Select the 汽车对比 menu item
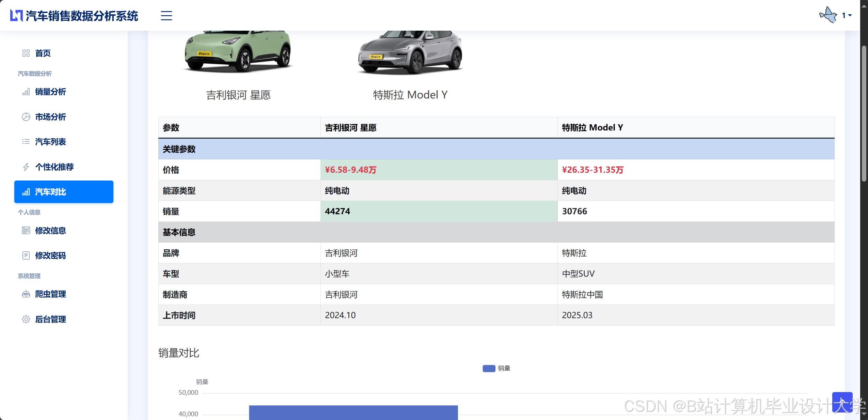This screenshot has height=420, width=868. point(64,192)
